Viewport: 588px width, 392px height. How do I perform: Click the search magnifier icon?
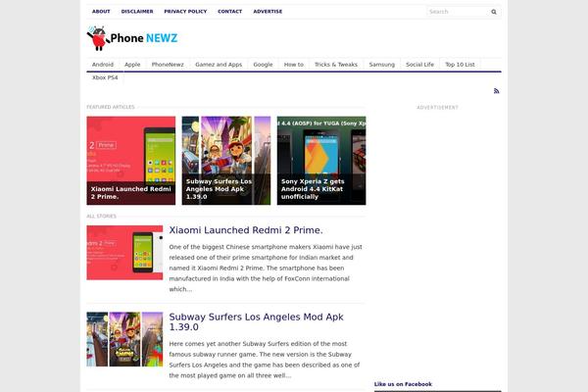(494, 12)
